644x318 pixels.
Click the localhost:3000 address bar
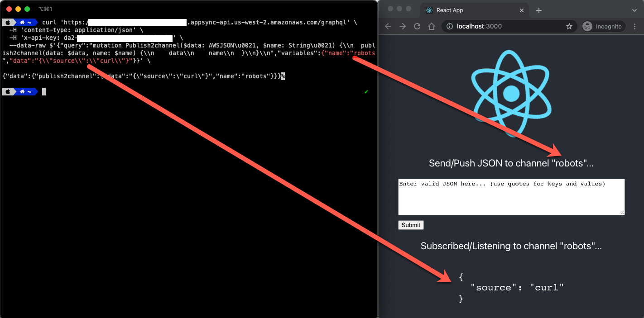tap(509, 26)
